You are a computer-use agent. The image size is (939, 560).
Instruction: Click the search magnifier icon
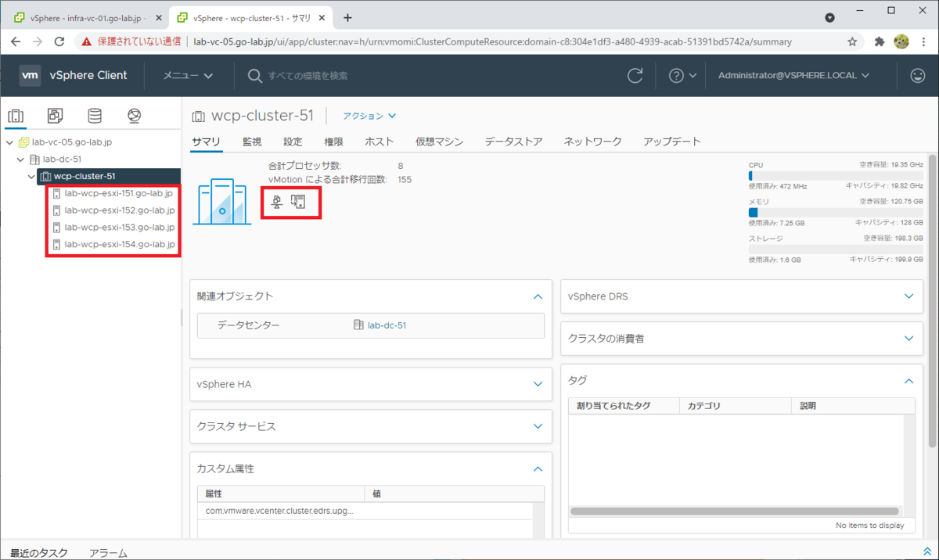click(254, 76)
